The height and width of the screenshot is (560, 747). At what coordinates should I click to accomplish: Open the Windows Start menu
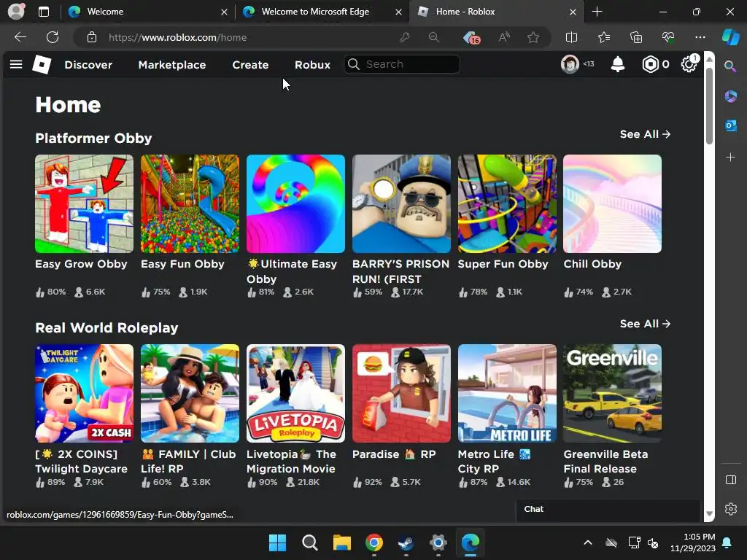click(277, 542)
